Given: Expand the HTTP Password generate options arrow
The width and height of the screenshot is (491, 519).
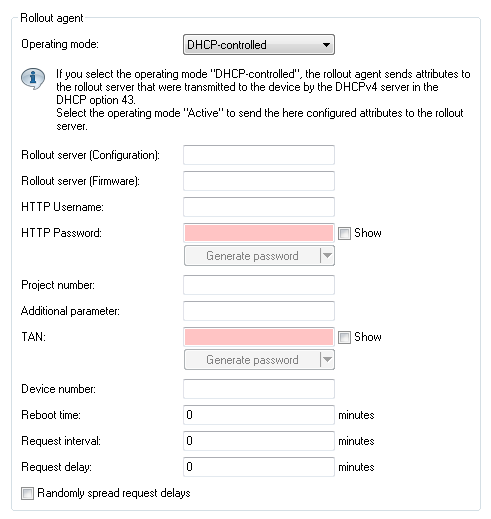Looking at the screenshot, I should [x=327, y=256].
